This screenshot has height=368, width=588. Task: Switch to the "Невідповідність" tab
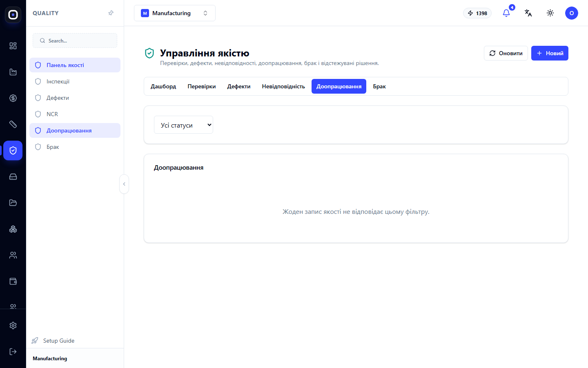coord(283,86)
